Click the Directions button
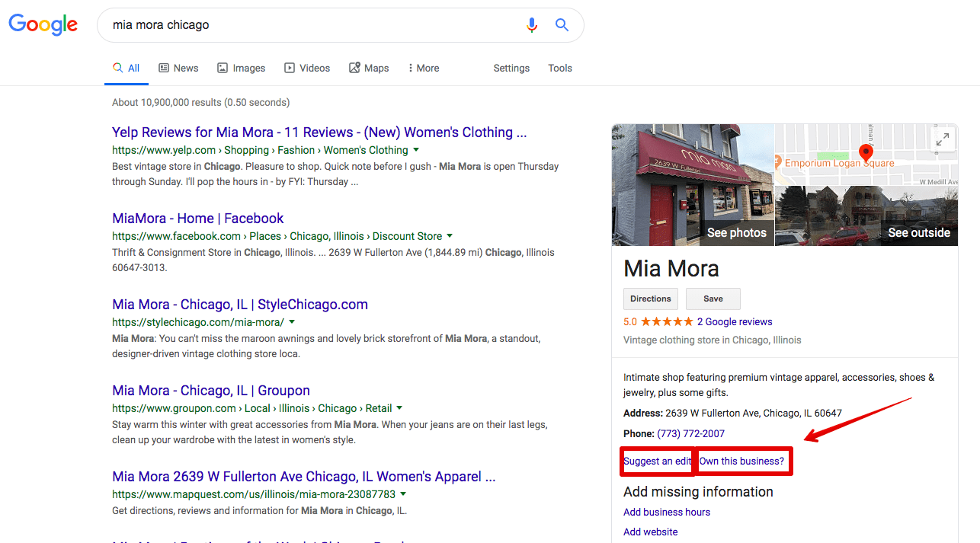 (651, 299)
